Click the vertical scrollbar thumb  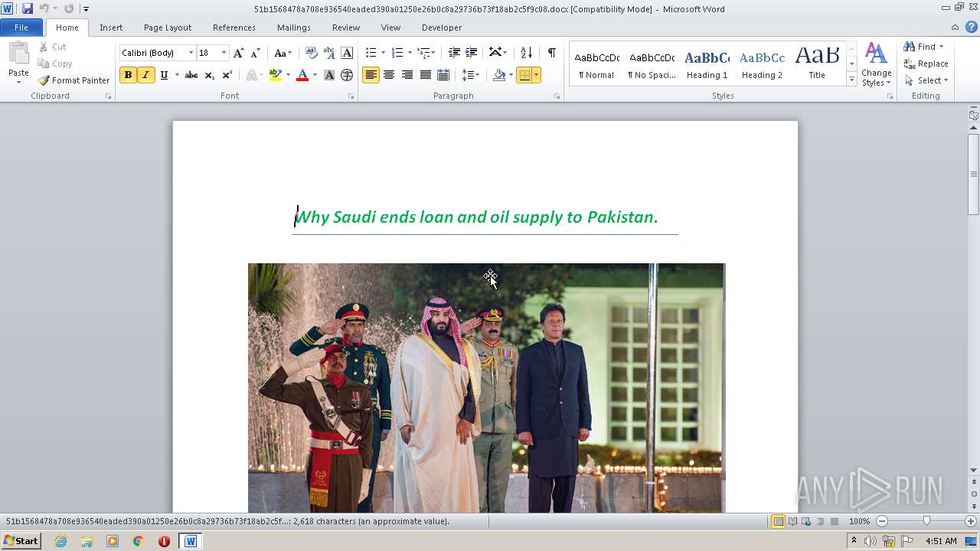click(973, 174)
